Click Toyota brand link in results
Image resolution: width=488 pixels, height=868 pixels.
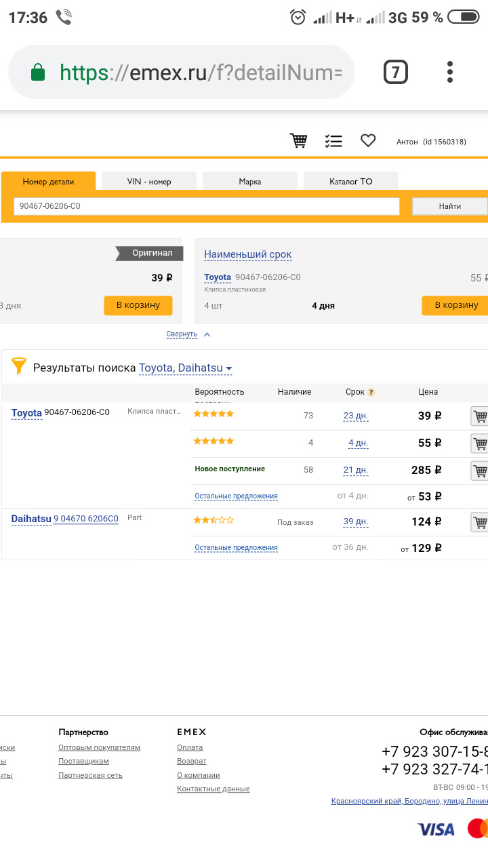[26, 412]
